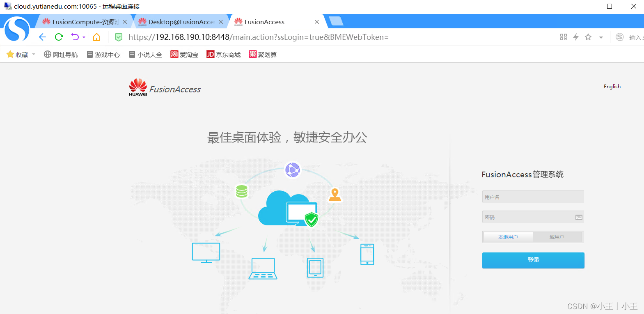Image resolution: width=644 pixels, height=314 pixels.
Task: Open 京东商城 bookmark
Action: pyautogui.click(x=224, y=55)
